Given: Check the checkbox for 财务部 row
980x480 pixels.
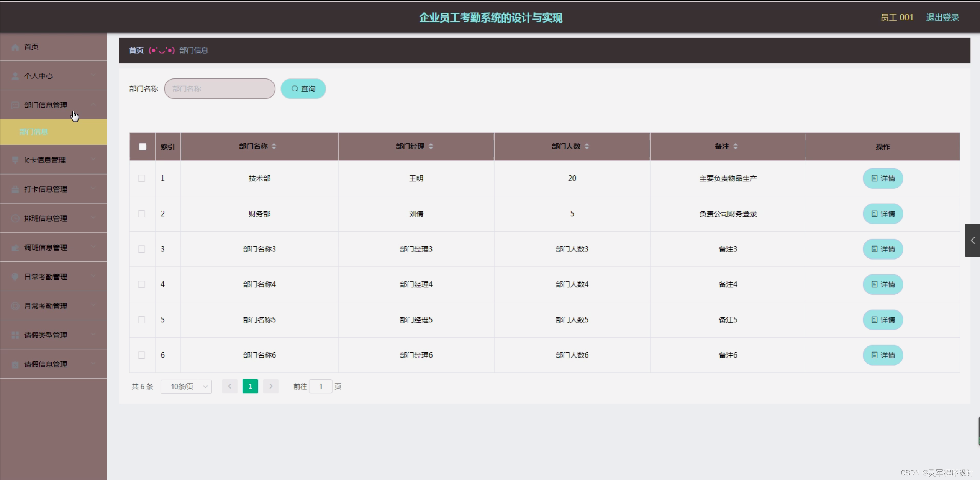Looking at the screenshot, I should coord(141,214).
